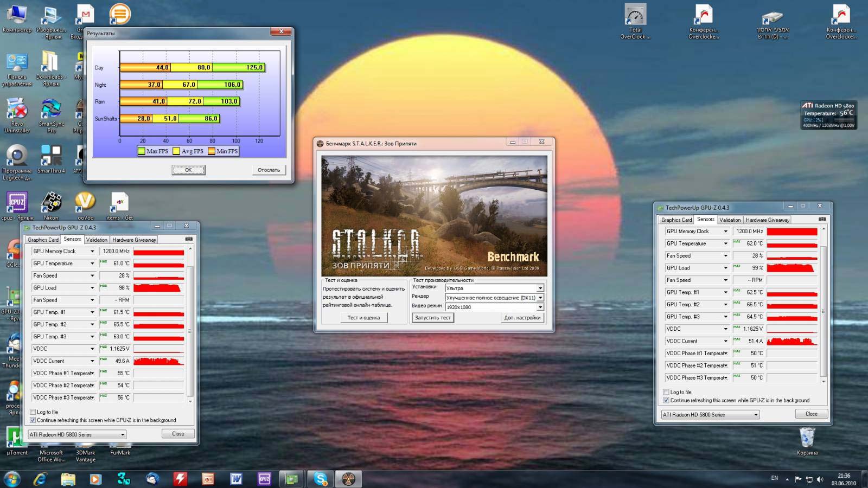
Task: Check 'Log to file' in left GPU-Z window
Action: 33,412
